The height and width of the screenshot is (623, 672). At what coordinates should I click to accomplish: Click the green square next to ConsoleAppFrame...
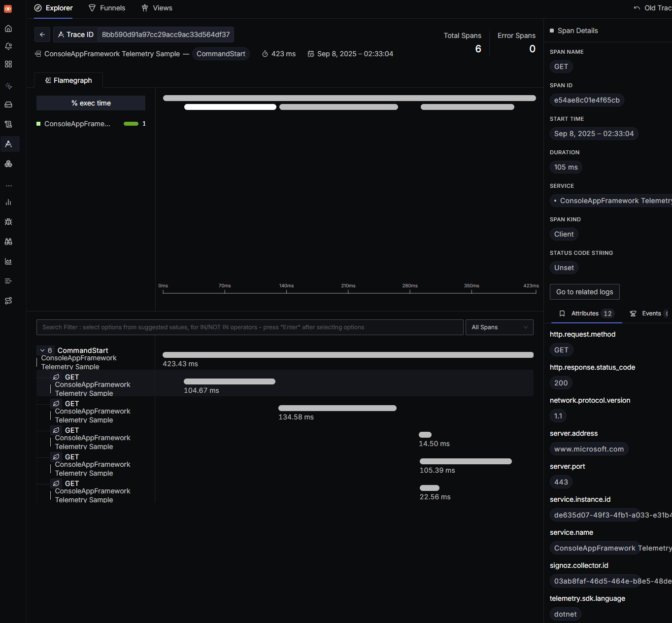pyautogui.click(x=38, y=124)
